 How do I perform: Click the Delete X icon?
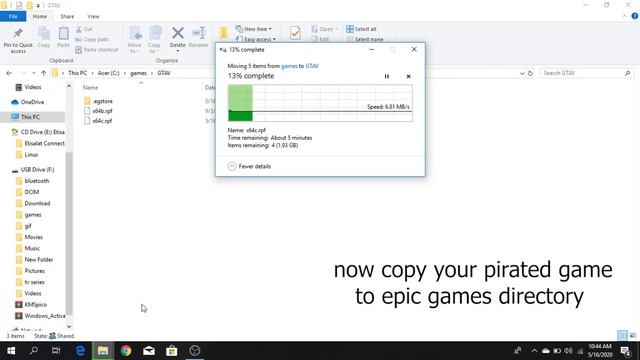[178, 33]
